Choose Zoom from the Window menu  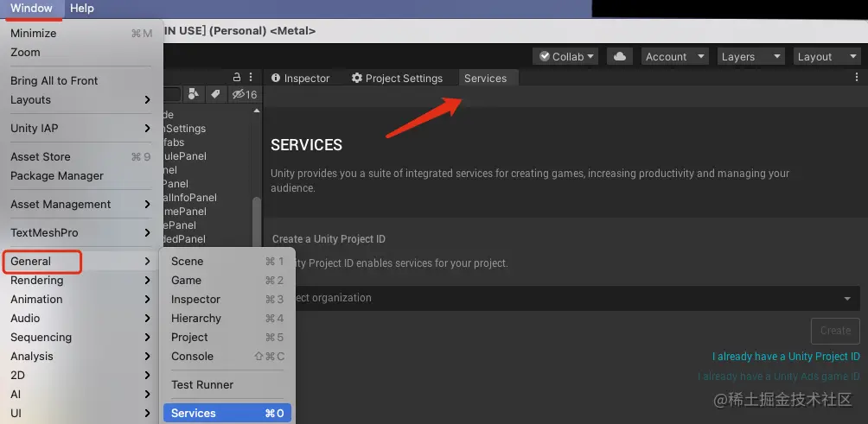[81, 52]
